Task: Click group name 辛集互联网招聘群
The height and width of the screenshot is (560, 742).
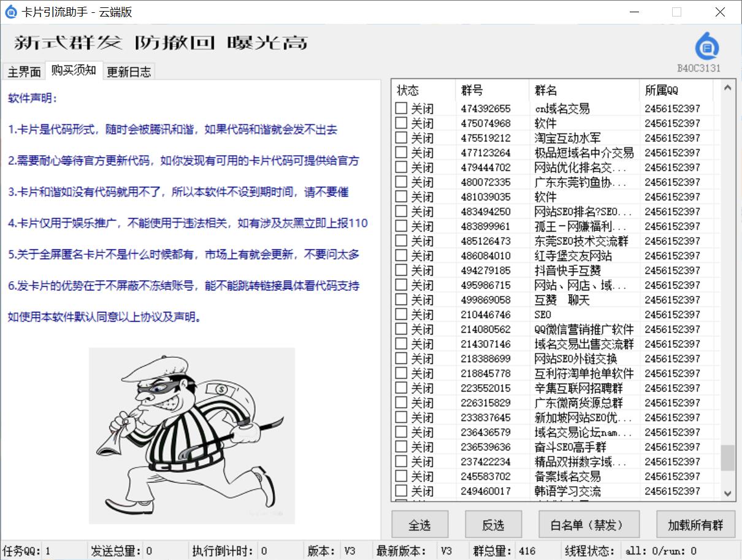Action: click(578, 388)
